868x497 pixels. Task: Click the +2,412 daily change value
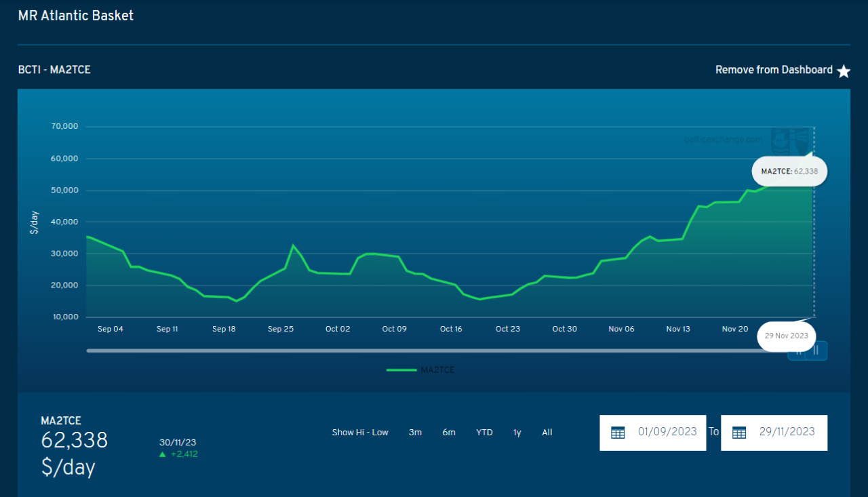tap(184, 454)
